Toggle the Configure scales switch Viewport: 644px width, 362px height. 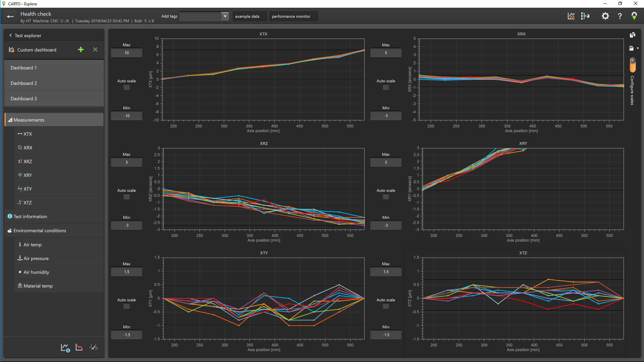[633, 65]
